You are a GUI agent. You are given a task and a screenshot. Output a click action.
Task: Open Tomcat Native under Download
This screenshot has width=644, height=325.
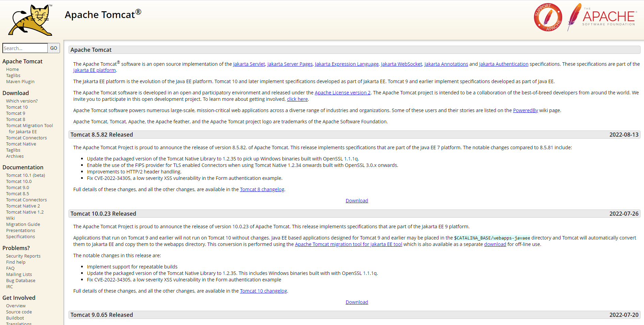coord(21,144)
